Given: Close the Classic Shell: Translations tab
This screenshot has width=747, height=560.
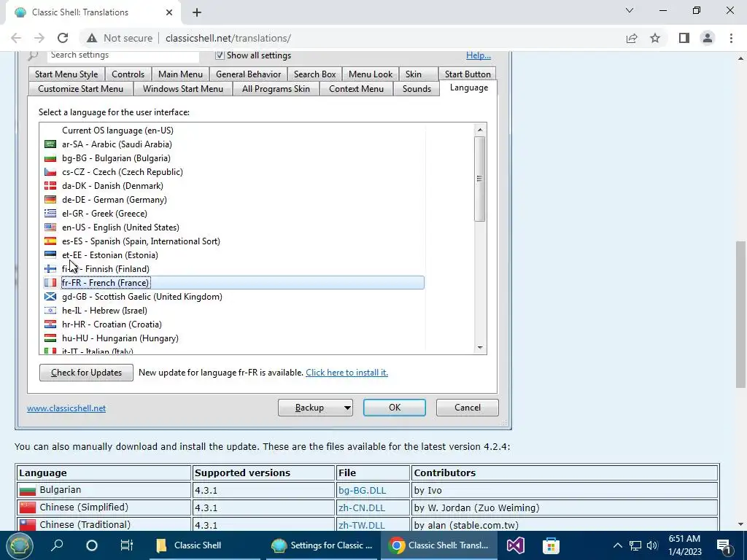Looking at the screenshot, I should (169, 12).
